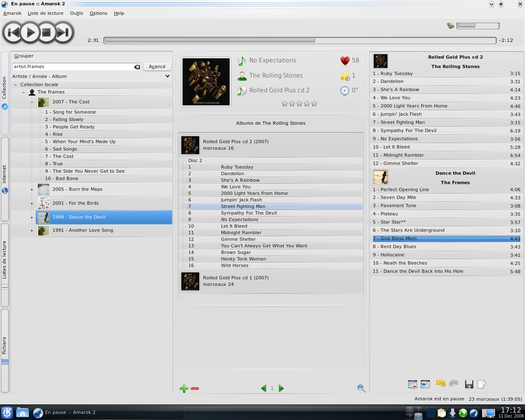The width and height of the screenshot is (525, 420).
Task: Expand the 1991 - Another Love Song album
Action: [32, 231]
